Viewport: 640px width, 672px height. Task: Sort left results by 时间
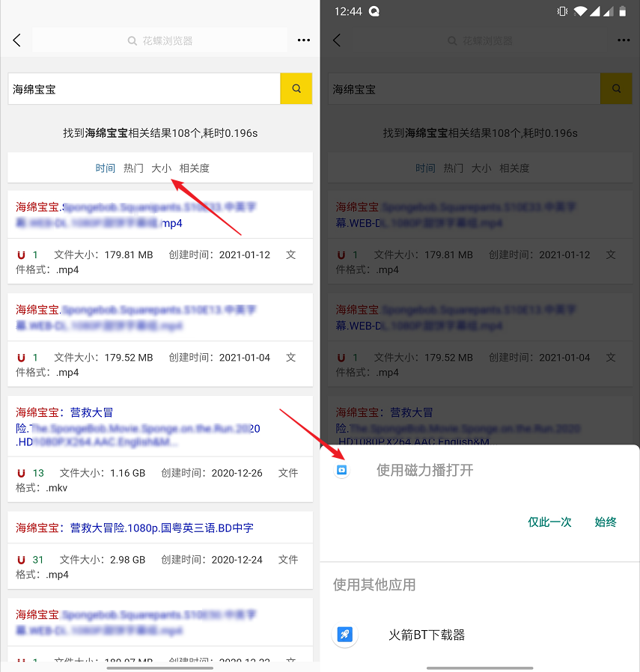pyautogui.click(x=105, y=168)
